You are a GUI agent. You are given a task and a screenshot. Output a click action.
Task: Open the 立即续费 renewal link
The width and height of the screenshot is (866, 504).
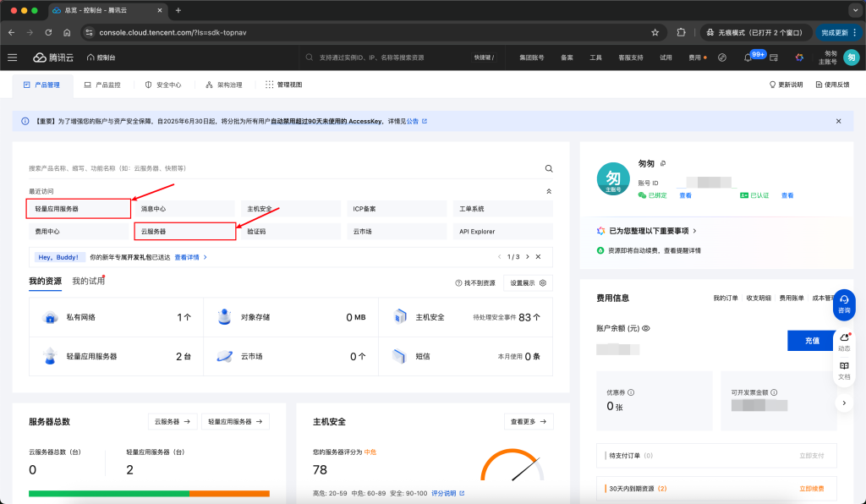tap(810, 488)
